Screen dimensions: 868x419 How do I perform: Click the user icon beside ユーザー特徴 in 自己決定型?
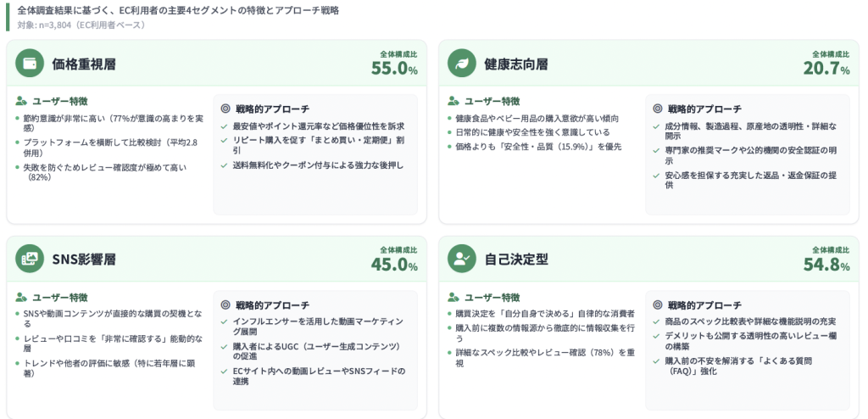pyautogui.click(x=453, y=297)
